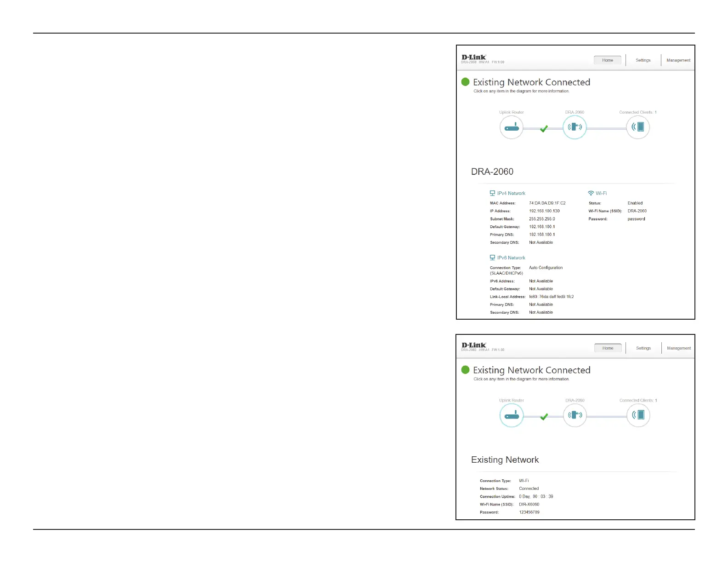728x563 pixels.
Task: Click Existing Network Connected title in lower screenshot
Action: (532, 370)
